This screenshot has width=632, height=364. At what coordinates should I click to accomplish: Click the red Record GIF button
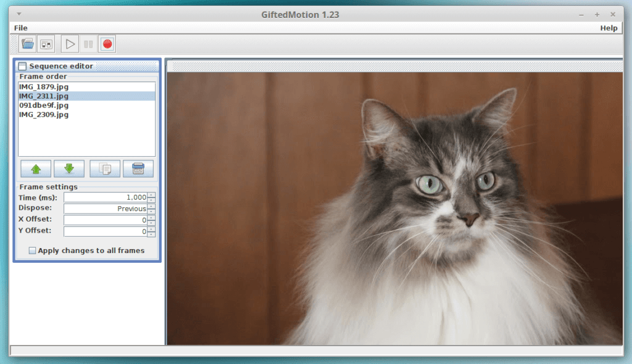tap(107, 44)
